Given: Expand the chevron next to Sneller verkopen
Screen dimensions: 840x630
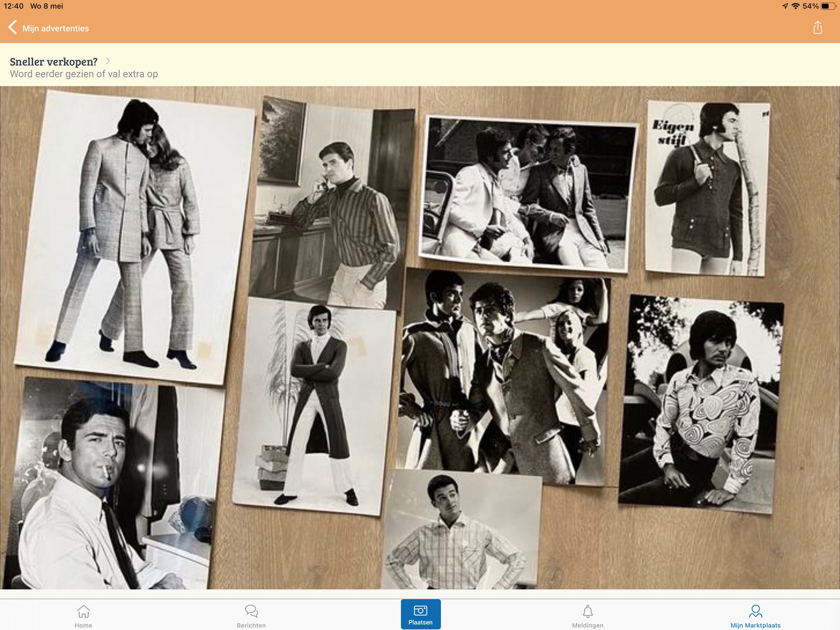Looking at the screenshot, I should [108, 61].
